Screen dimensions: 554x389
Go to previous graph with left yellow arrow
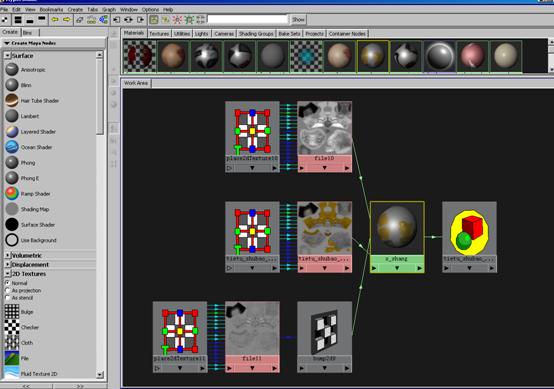point(55,20)
